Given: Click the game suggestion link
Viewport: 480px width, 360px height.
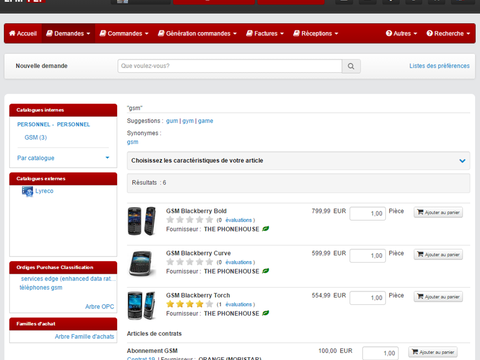Looking at the screenshot, I should pos(205,121).
